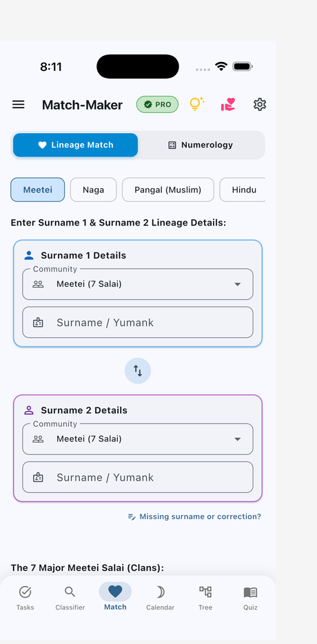The width and height of the screenshot is (317, 644).
Task: Click Surname 2 Surname / Yumnak field
Action: tap(138, 477)
